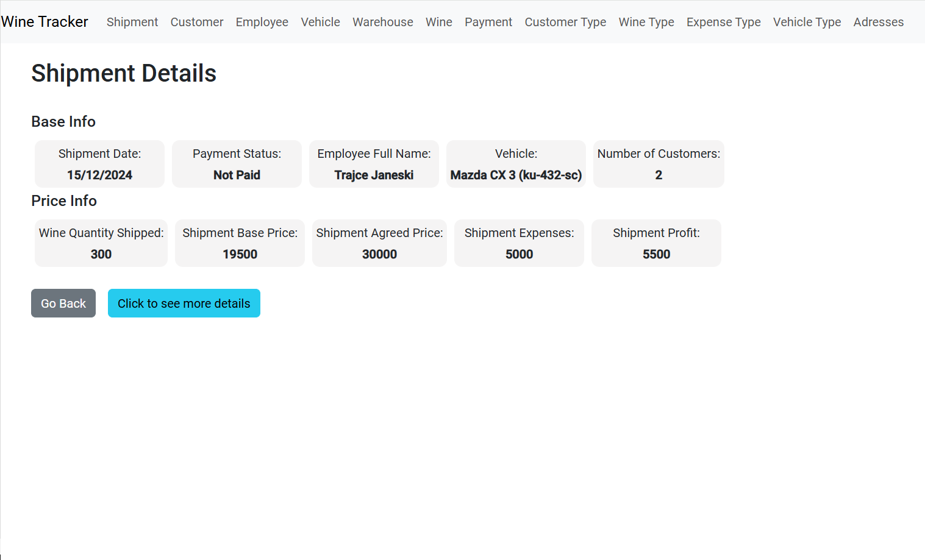
Task: Navigate to the Vehicle page
Action: pos(320,22)
